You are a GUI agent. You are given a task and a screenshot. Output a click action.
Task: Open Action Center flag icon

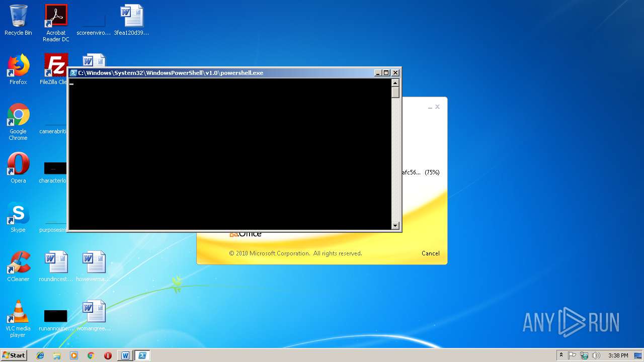tap(572, 355)
